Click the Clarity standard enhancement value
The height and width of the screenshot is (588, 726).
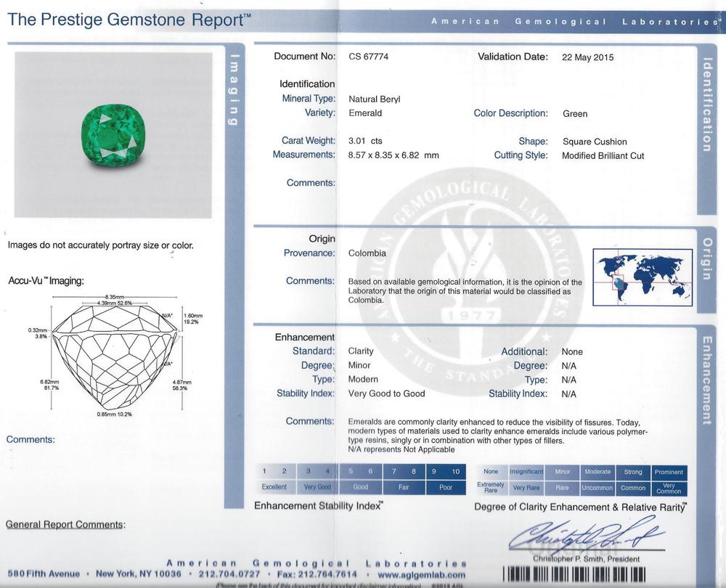pos(361,351)
